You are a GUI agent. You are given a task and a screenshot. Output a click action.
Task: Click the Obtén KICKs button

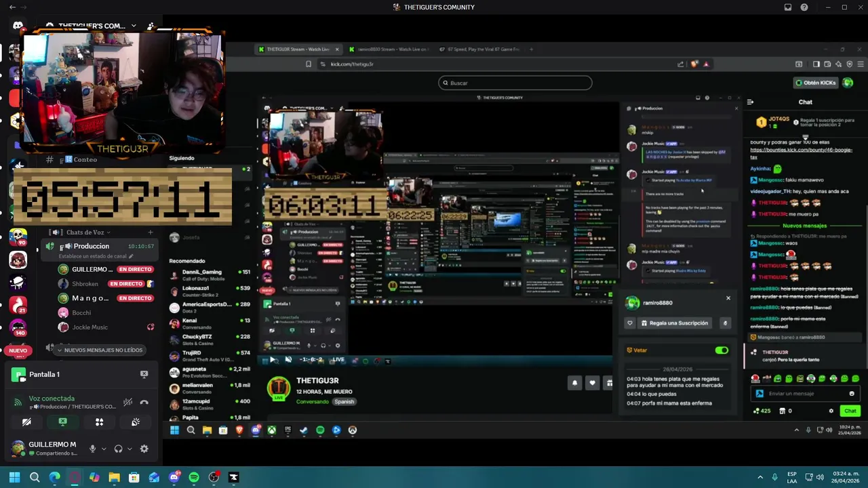coord(816,83)
